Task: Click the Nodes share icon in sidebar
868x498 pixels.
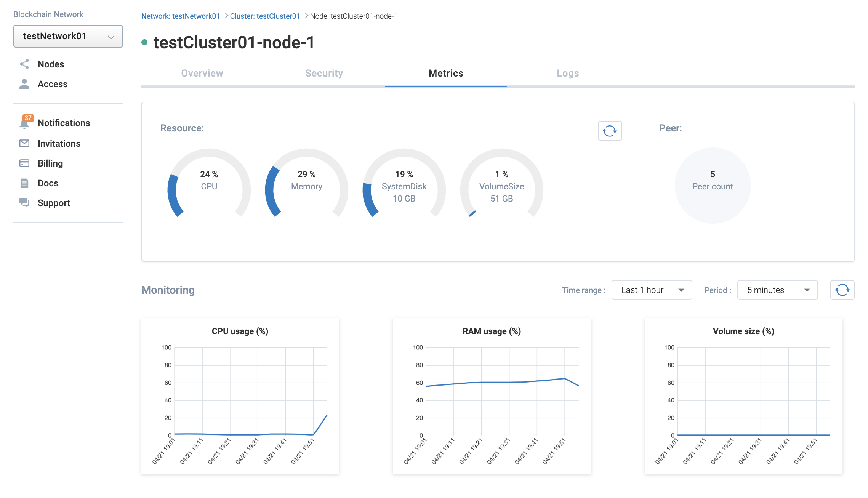Action: tap(24, 64)
